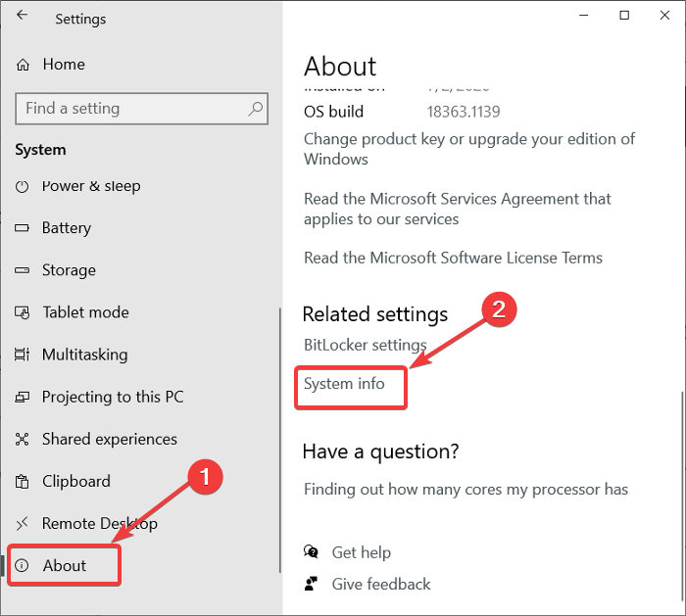
Task: Click the OS build label
Action: tap(333, 112)
